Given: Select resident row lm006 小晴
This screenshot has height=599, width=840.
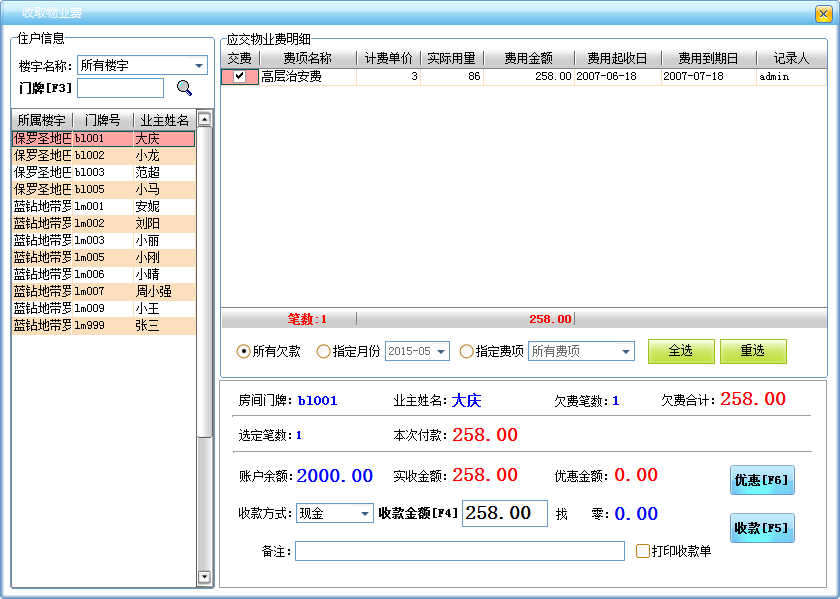Looking at the screenshot, I should [x=103, y=274].
